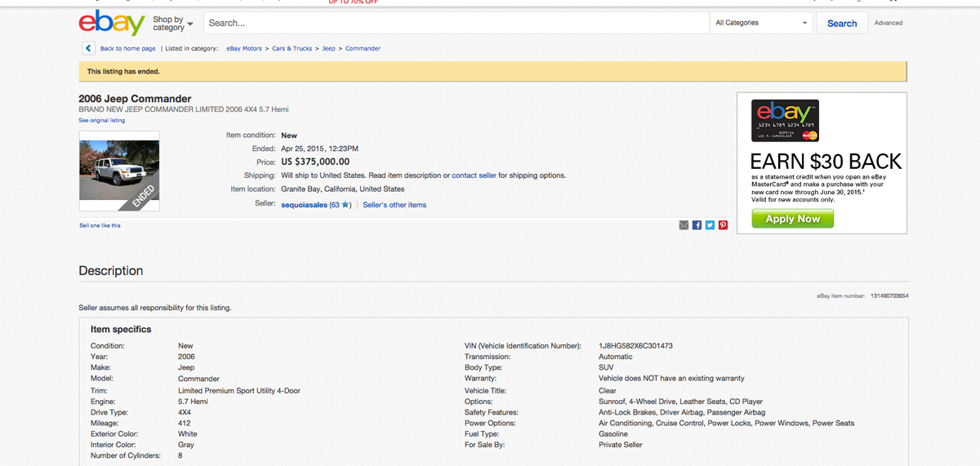The width and height of the screenshot is (980, 466).
Task: Click the For Sale By value Private Seller
Action: click(x=621, y=445)
